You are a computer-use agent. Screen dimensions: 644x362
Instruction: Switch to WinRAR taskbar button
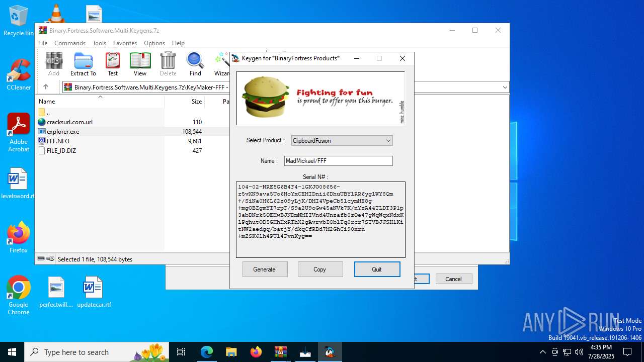(x=280, y=352)
